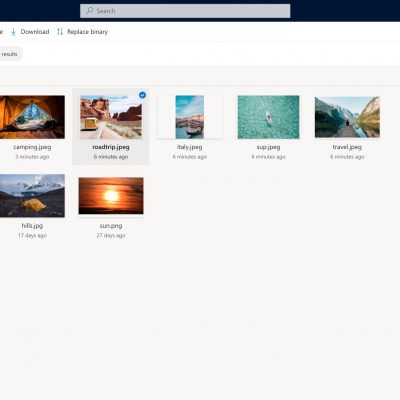Click the timestamp under travel.jpeg
The width and height of the screenshot is (400, 400).
tap(347, 157)
